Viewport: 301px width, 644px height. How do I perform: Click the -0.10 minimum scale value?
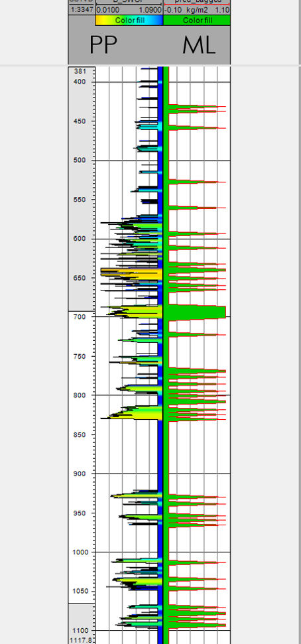pyautogui.click(x=173, y=9)
